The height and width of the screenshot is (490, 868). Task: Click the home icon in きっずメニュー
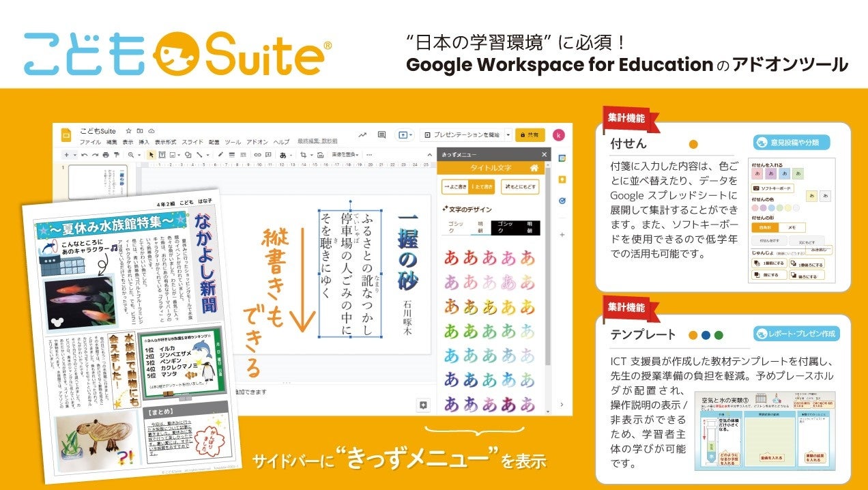(534, 168)
